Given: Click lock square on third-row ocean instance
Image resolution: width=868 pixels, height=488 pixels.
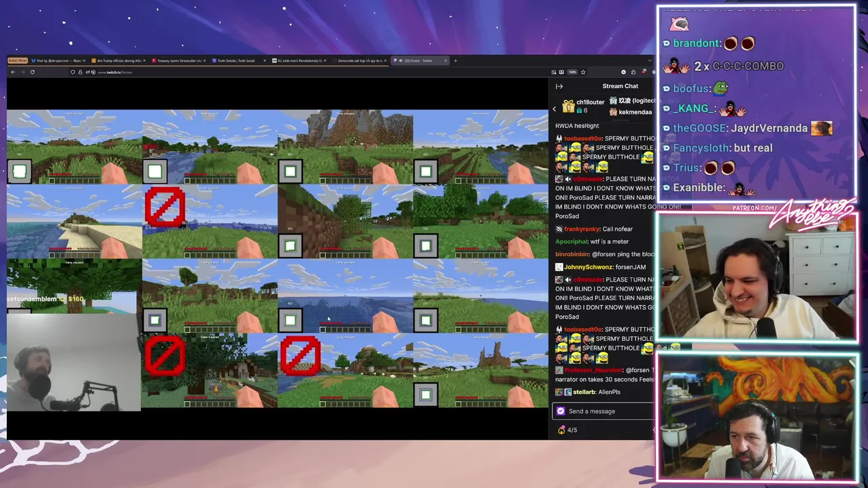Looking at the screenshot, I should [x=290, y=320].
